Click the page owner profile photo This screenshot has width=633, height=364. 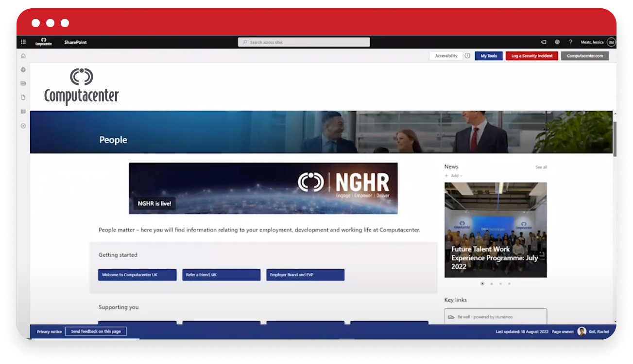[x=582, y=331]
